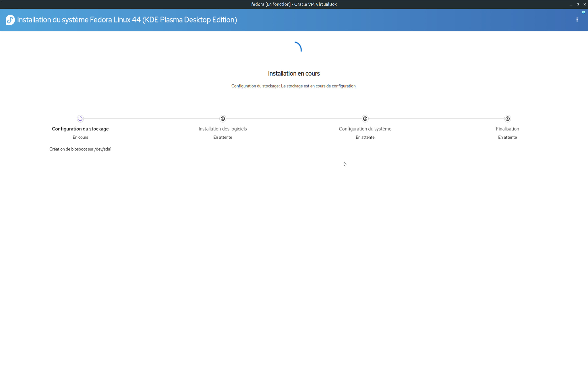
Task: Click 'En attente' under Configuration du système
Action: pos(365,137)
